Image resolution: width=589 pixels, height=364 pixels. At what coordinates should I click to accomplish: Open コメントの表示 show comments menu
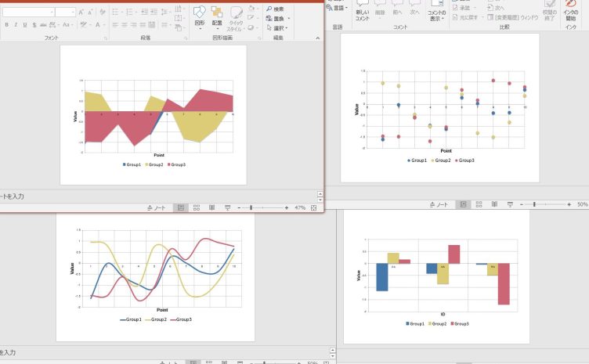click(x=436, y=12)
